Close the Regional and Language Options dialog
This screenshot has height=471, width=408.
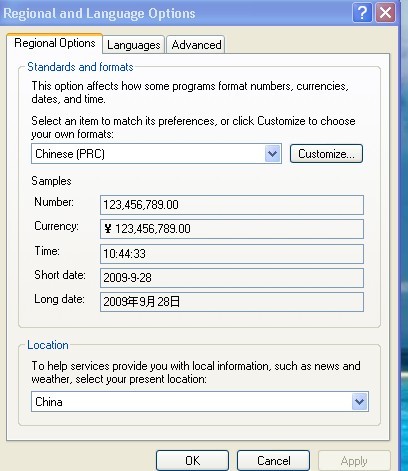pos(385,13)
